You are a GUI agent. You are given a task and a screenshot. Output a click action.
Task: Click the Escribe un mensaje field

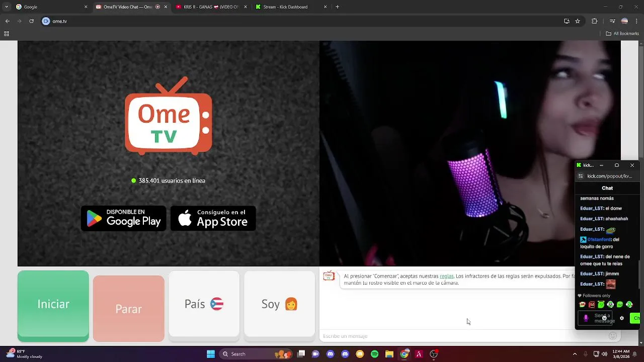point(463,336)
